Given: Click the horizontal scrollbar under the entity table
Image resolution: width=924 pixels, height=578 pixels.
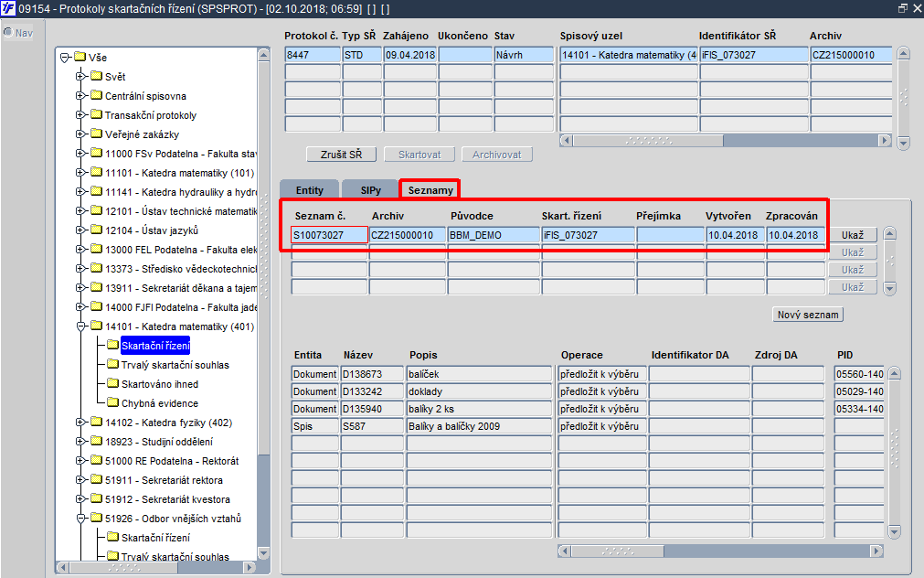Looking at the screenshot, I should 722,551.
